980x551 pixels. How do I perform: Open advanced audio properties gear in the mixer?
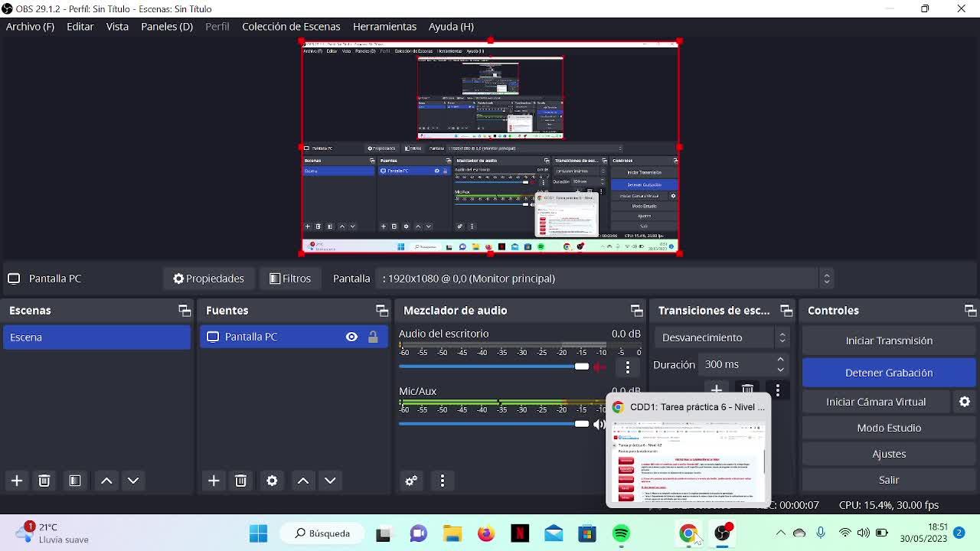411,481
